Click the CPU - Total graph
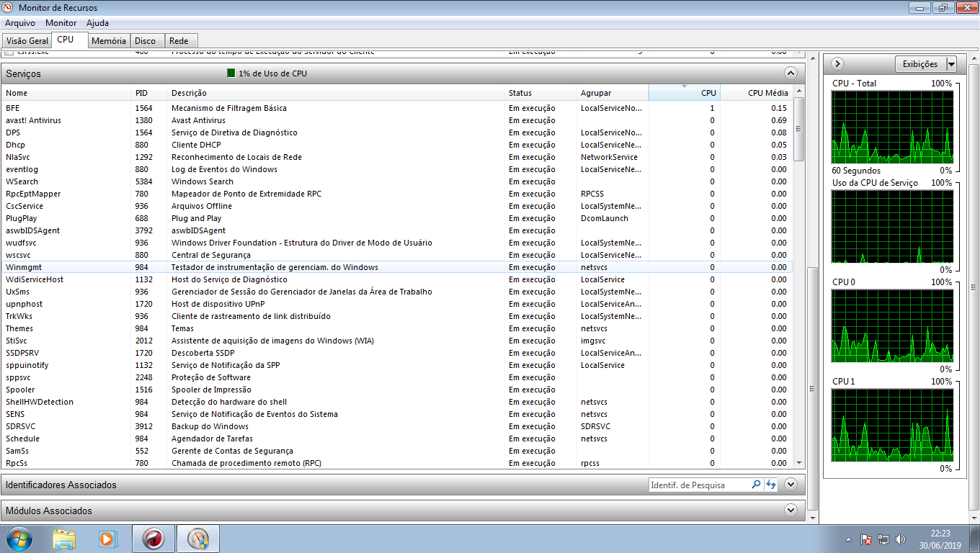980x553 pixels. coord(892,127)
